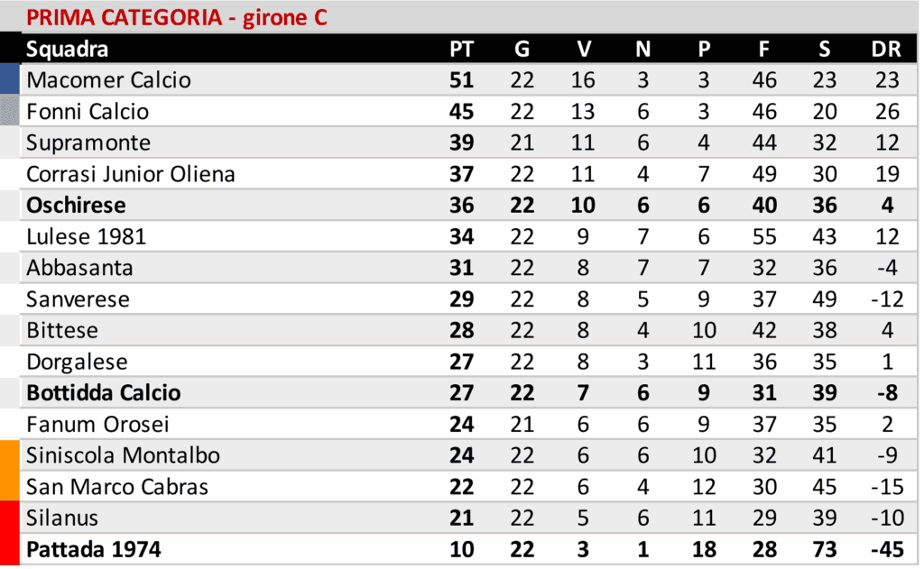Open the Fonni Calcio team row

tap(88, 112)
